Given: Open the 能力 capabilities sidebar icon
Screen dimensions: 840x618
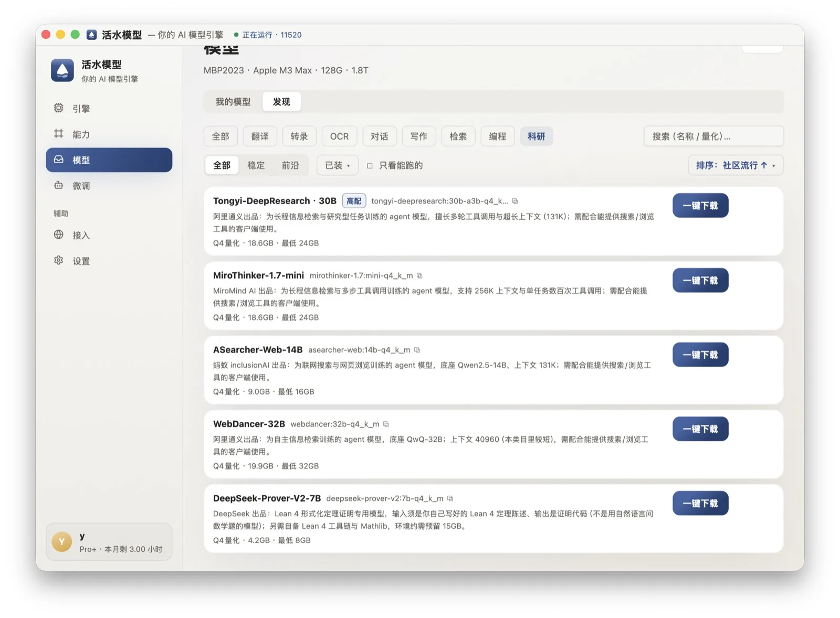Looking at the screenshot, I should pyautogui.click(x=59, y=134).
